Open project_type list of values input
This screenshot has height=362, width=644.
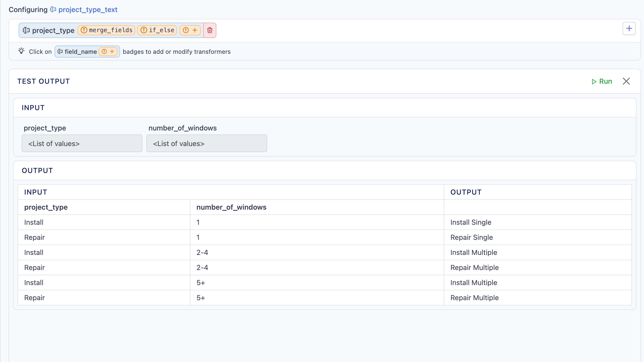pos(82,144)
